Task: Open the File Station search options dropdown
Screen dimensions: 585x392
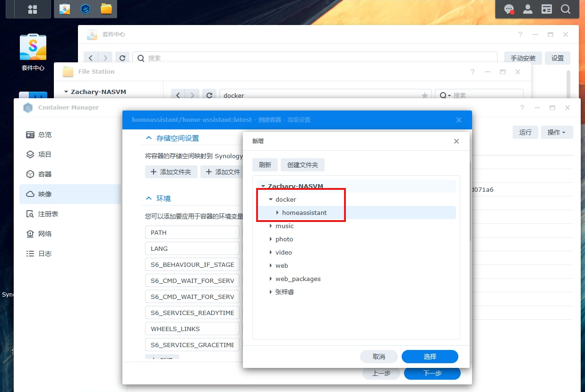Action: (446, 95)
